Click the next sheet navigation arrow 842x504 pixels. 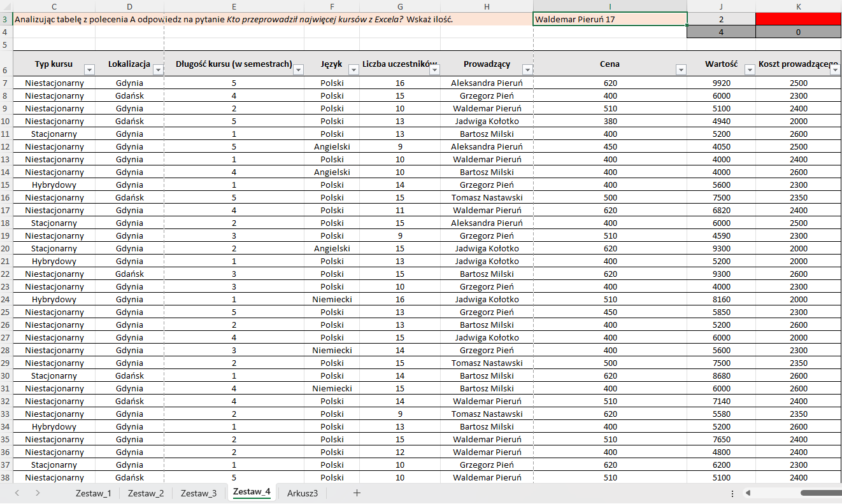tap(38, 493)
